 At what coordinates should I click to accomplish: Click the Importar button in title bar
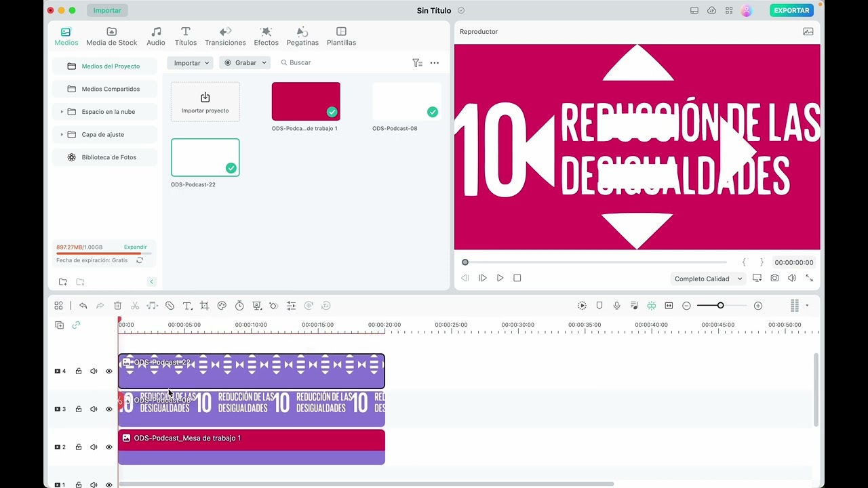pyautogui.click(x=107, y=10)
